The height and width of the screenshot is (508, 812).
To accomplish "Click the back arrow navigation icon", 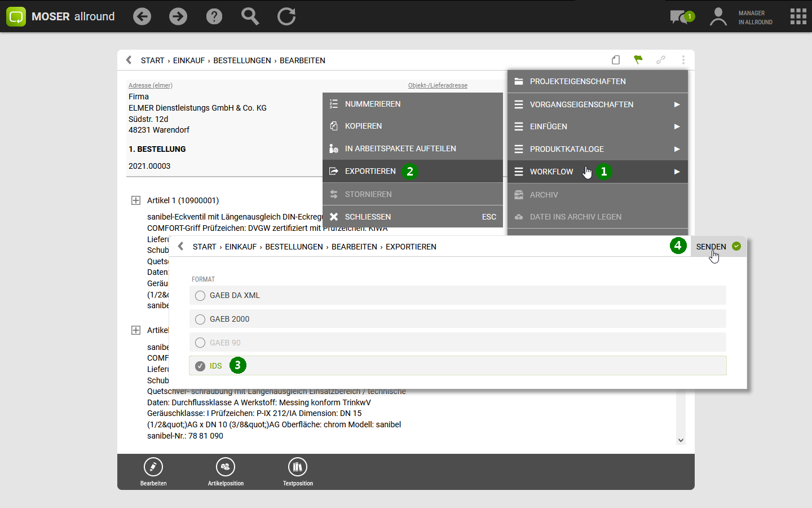I will coord(142,16).
